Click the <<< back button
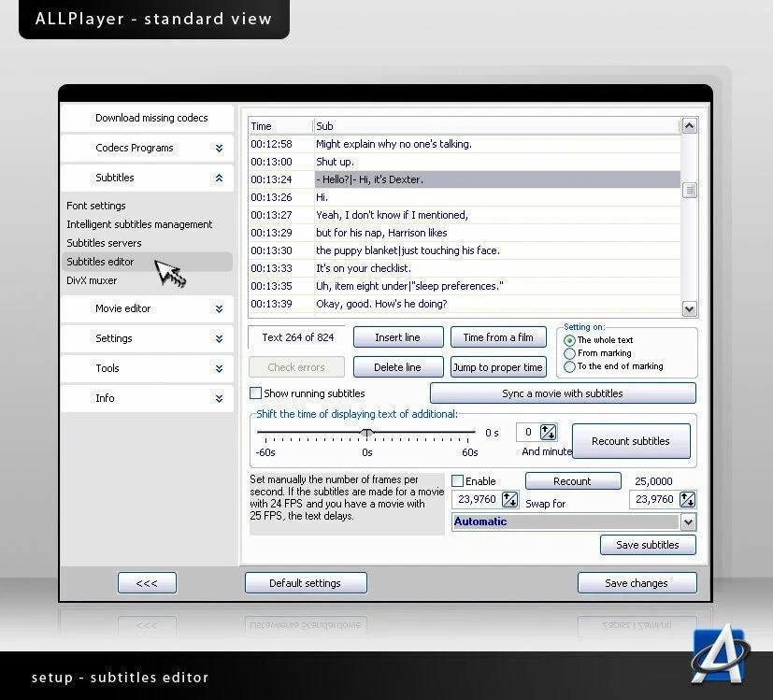 pos(147,583)
